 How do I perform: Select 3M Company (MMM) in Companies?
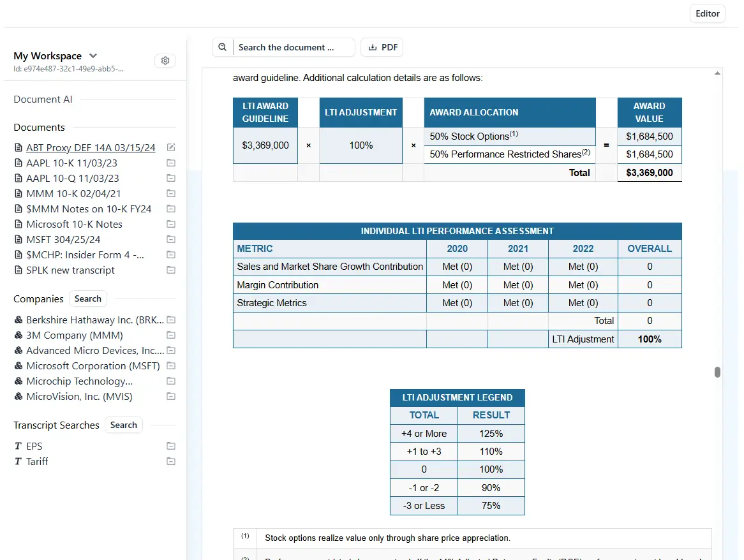74,335
